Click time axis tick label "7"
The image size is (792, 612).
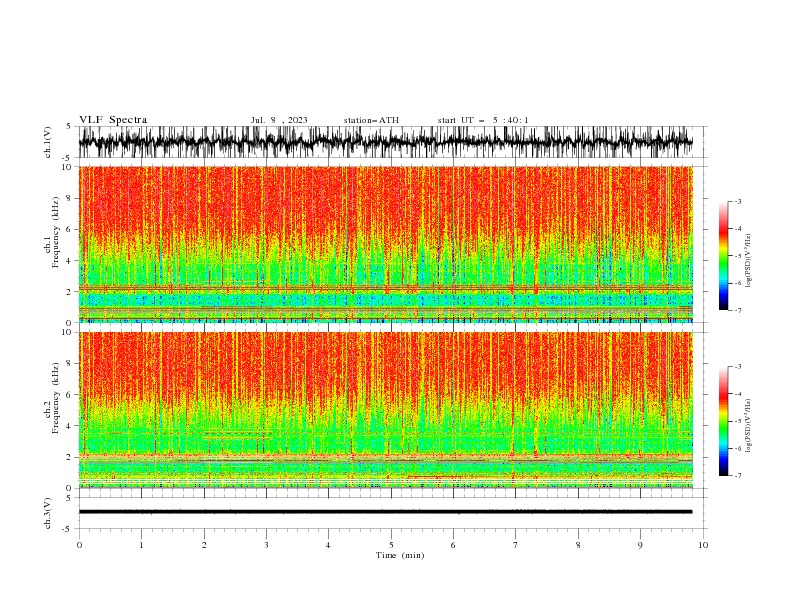coord(515,545)
